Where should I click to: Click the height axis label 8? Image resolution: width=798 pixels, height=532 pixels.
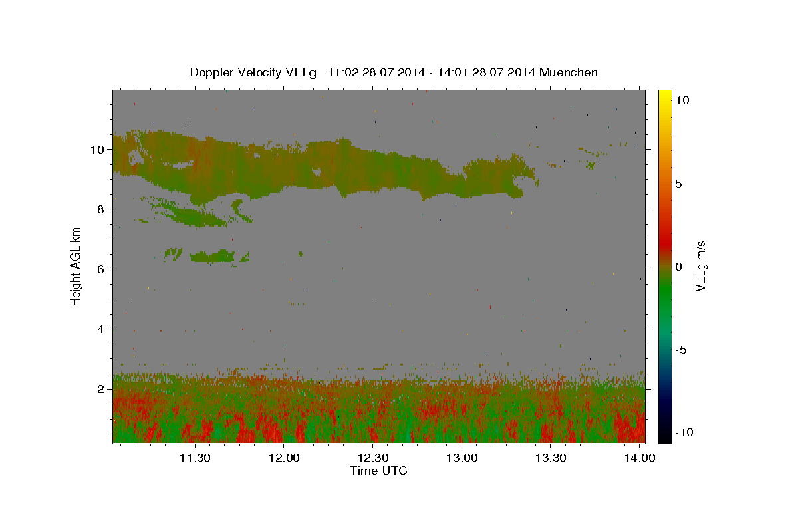click(x=102, y=209)
